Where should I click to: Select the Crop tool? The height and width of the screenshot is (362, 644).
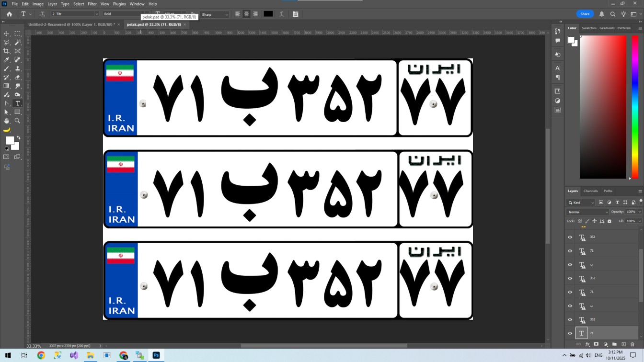7,51
